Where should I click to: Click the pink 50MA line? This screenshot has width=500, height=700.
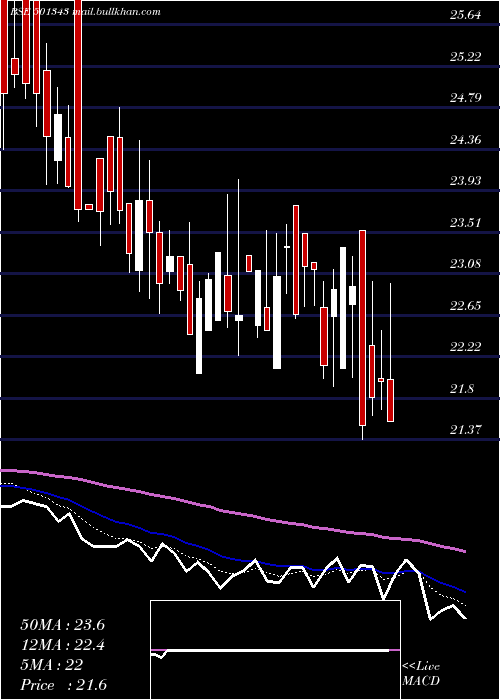[232, 512]
